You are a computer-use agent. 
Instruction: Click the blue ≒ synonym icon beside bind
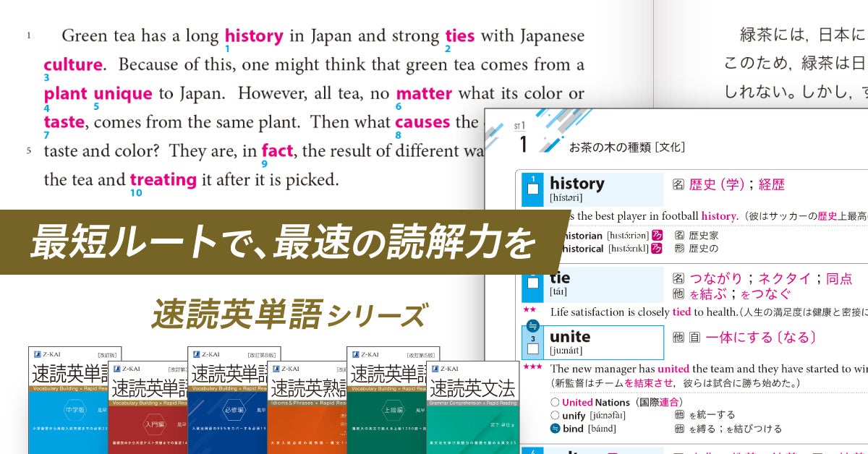pyautogui.click(x=555, y=429)
